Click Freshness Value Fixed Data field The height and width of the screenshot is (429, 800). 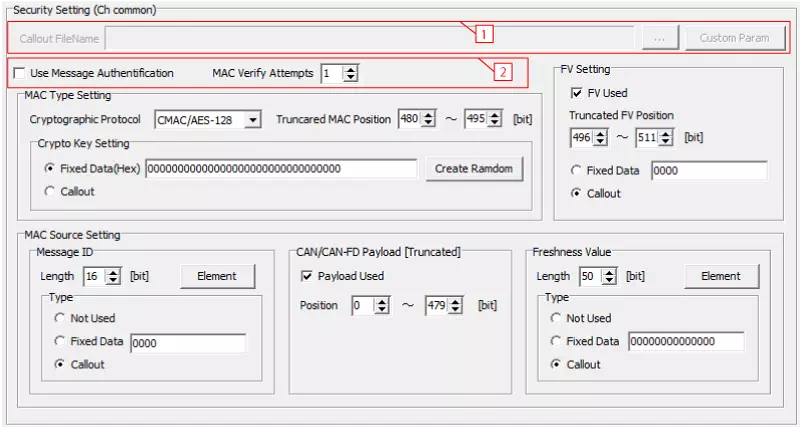(686, 341)
